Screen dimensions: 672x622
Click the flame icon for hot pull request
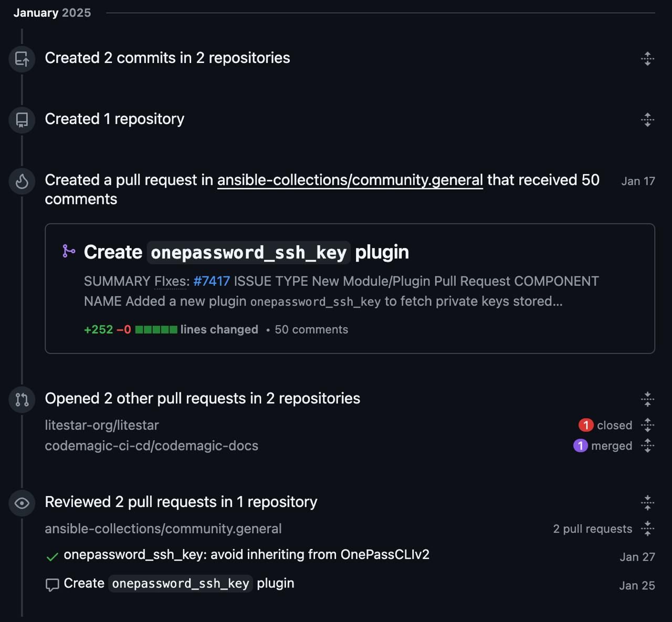(x=22, y=181)
